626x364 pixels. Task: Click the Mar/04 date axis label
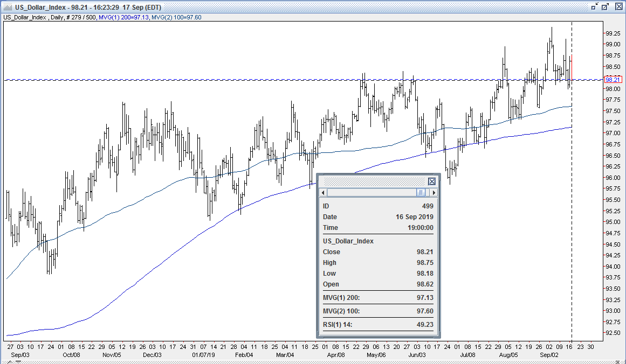(x=285, y=355)
